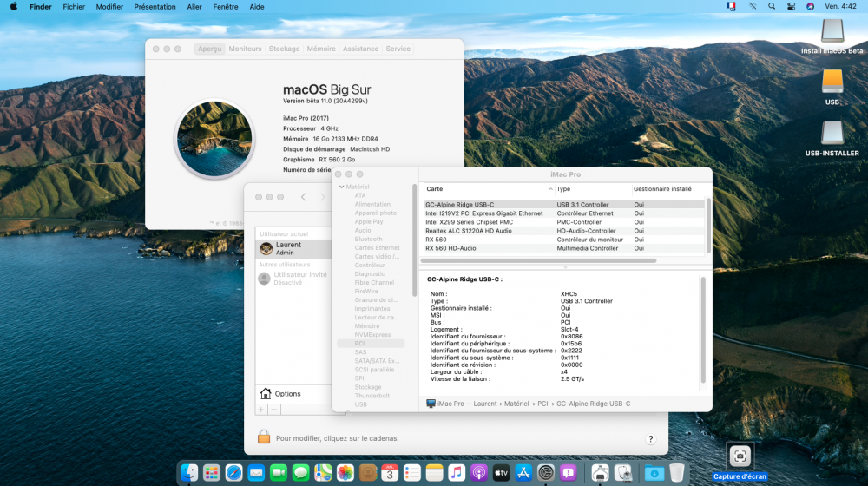868x486 pixels.
Task: Launch Photos from the Dock
Action: [345, 473]
